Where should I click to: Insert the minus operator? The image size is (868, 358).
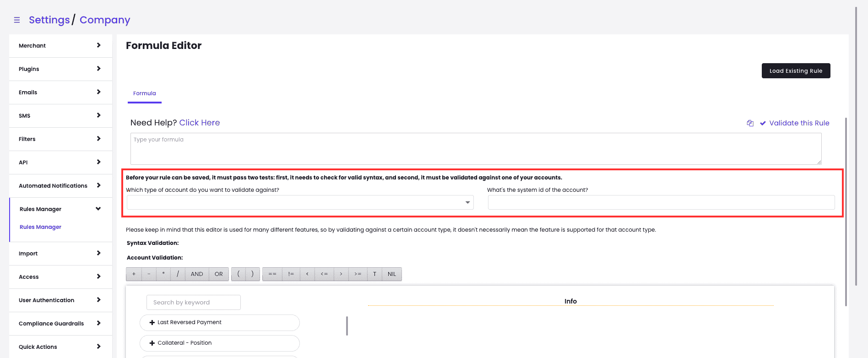coord(149,274)
